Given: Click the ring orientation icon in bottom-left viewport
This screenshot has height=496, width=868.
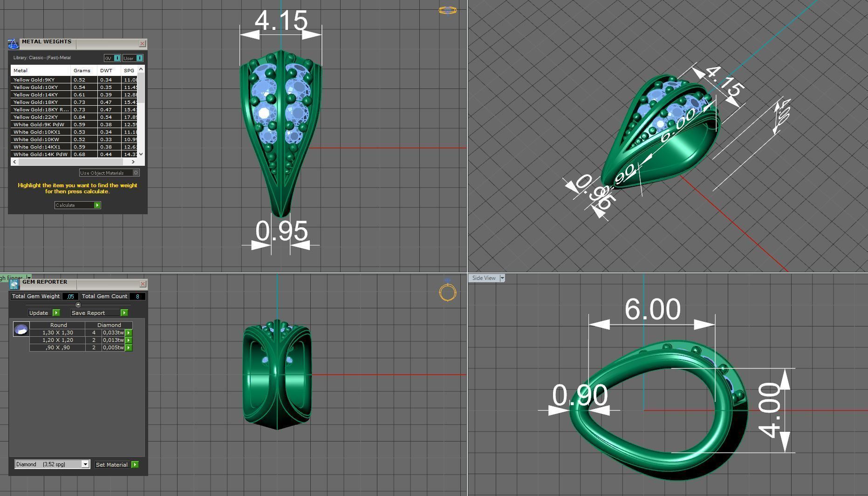Looking at the screenshot, I should 448,291.
